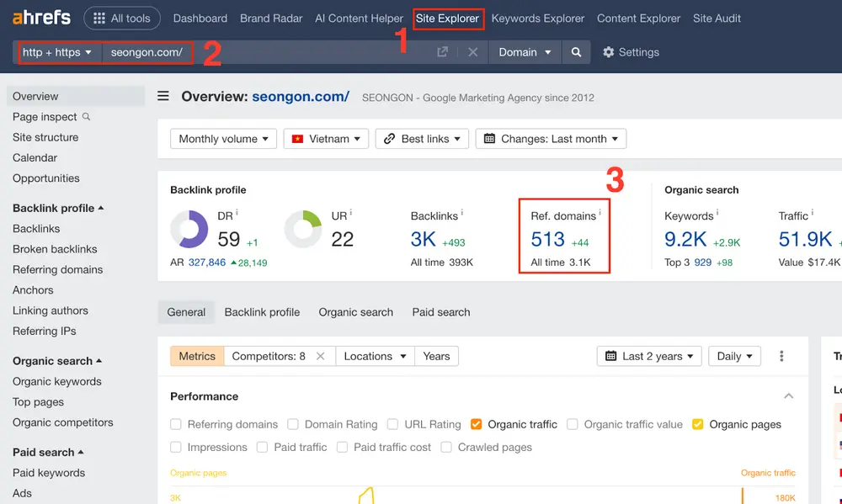Click the Backlinks metric info icon

point(461,213)
